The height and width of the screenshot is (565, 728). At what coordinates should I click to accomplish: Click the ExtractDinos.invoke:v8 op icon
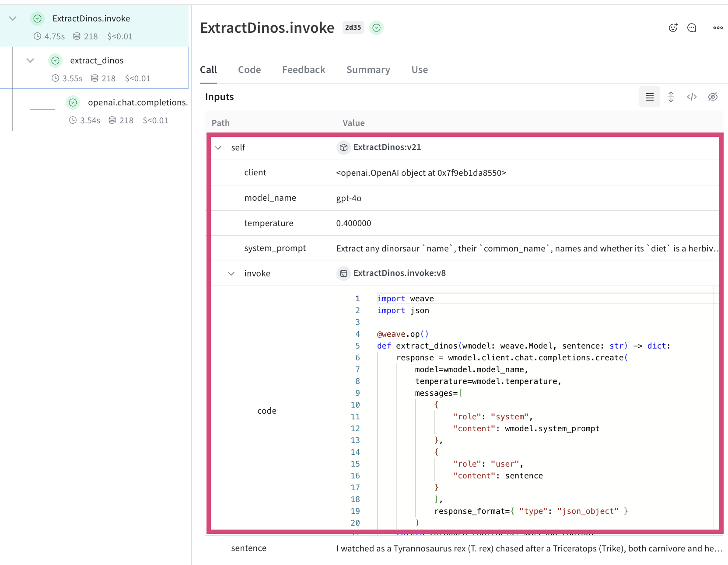[x=343, y=273]
